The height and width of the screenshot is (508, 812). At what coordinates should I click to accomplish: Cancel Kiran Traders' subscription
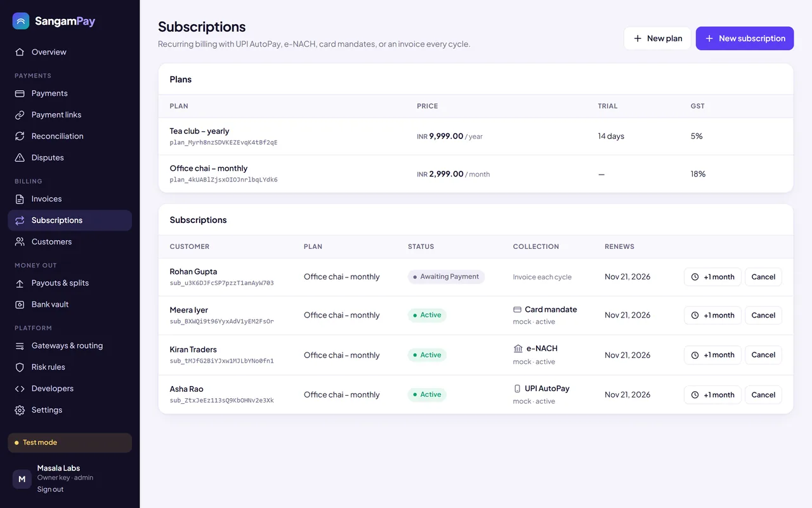coord(763,355)
